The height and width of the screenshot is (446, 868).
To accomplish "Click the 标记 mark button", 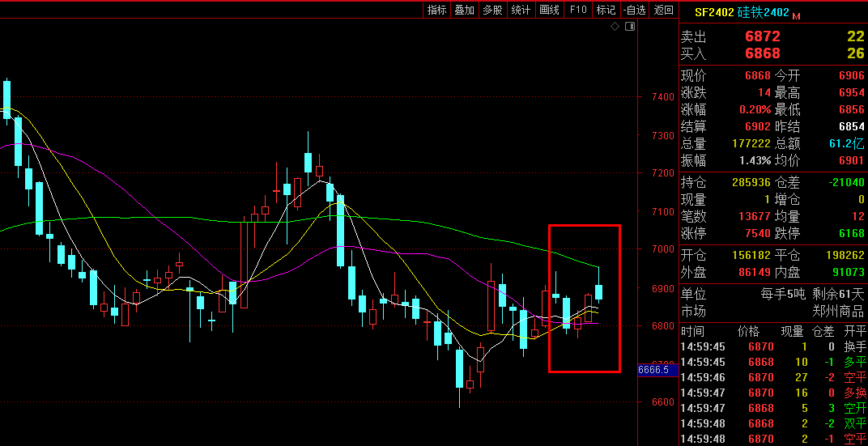I will coord(606,10).
